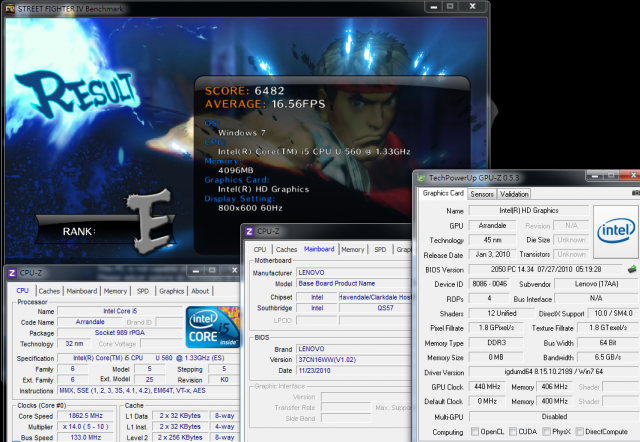Click the Display Setting 800x600 60Hz text

click(x=250, y=208)
